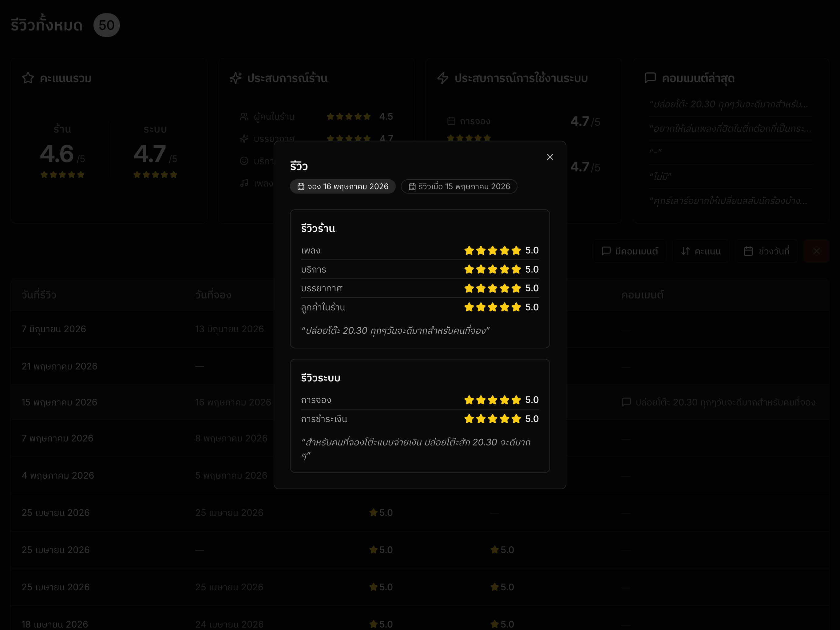Screen dimensions: 840x630
Task: Clear filters with the red X button
Action: (x=816, y=251)
